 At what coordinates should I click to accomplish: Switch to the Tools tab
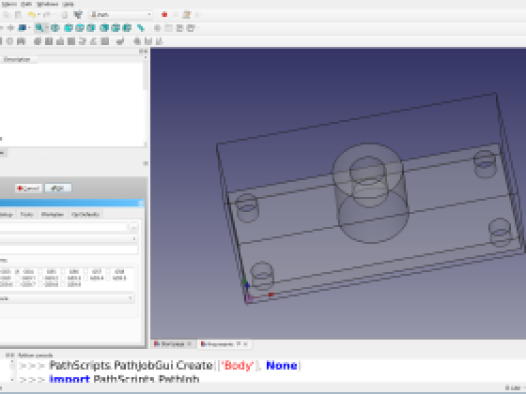27,214
